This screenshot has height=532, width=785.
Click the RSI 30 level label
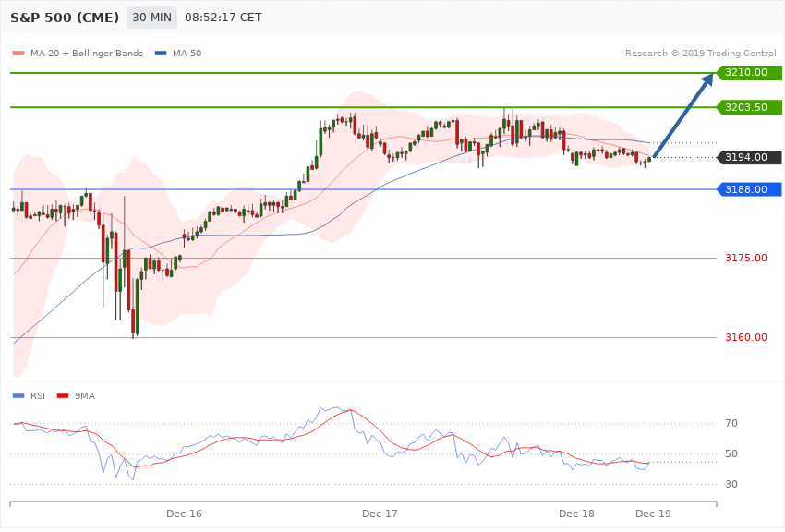[731, 484]
